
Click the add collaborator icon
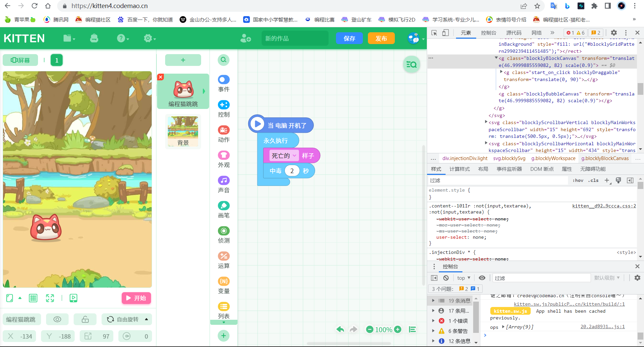click(x=245, y=38)
